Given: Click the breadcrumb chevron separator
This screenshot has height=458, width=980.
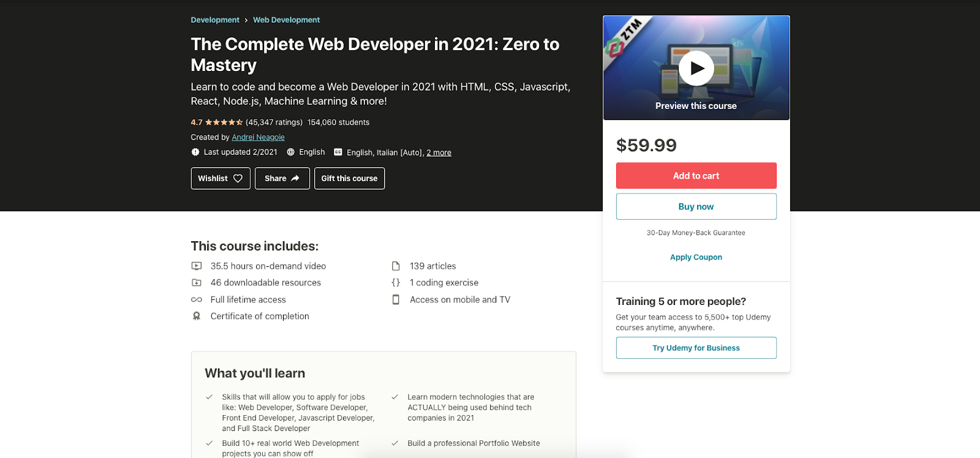Looking at the screenshot, I should pyautogui.click(x=246, y=20).
